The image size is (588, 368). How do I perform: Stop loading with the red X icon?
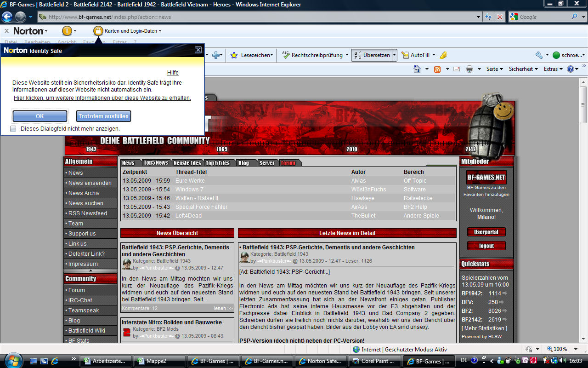[x=500, y=17]
